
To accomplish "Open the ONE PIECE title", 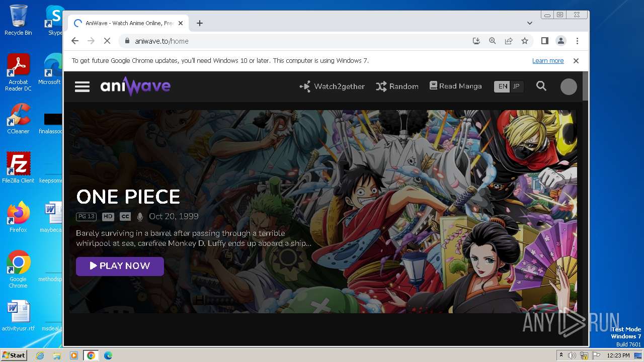I will [x=128, y=197].
